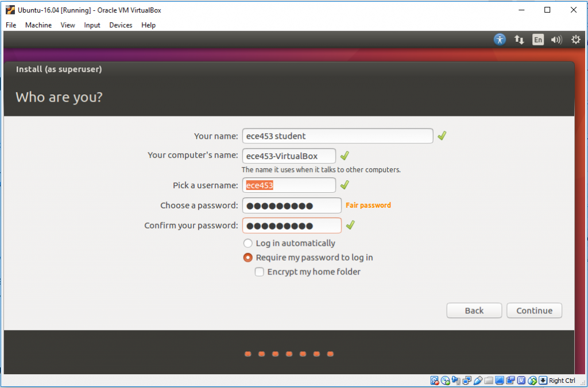588x388 pixels.
Task: Click the Your name text field
Action: 337,136
